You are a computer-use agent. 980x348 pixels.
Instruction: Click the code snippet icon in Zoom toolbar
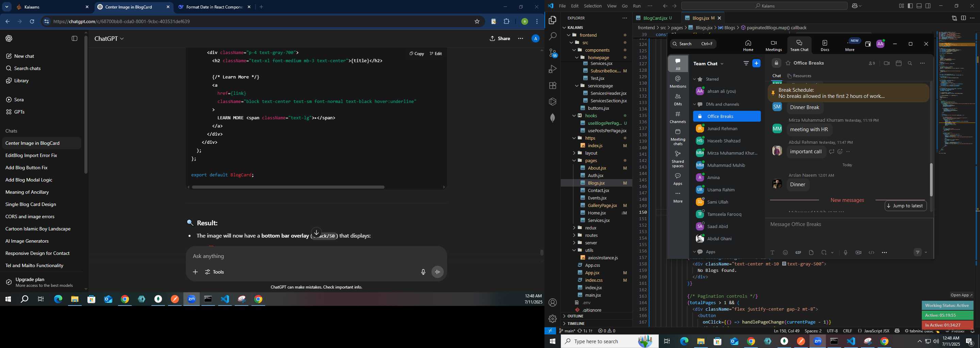point(871,253)
